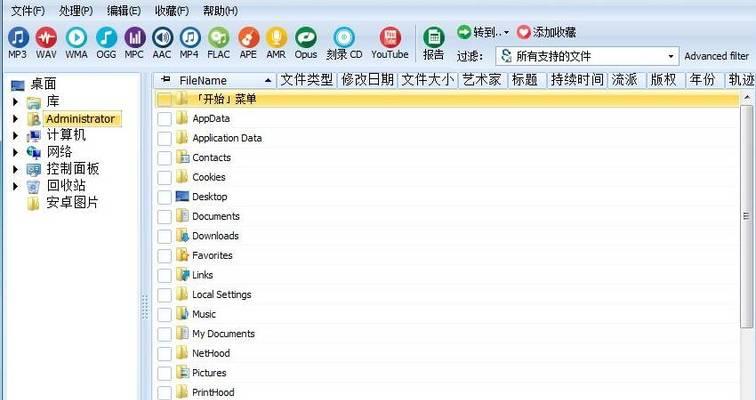Image resolution: width=756 pixels, height=400 pixels.
Task: Select the AMR format icon
Action: click(x=276, y=38)
